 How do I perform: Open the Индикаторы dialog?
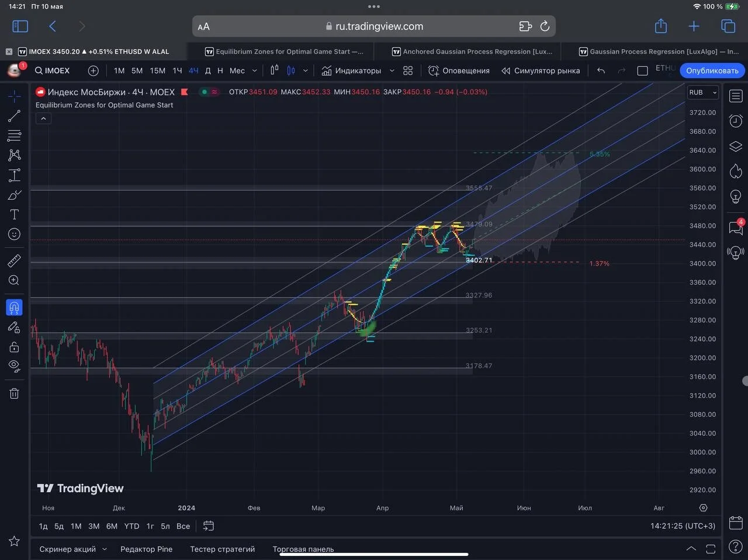point(351,71)
